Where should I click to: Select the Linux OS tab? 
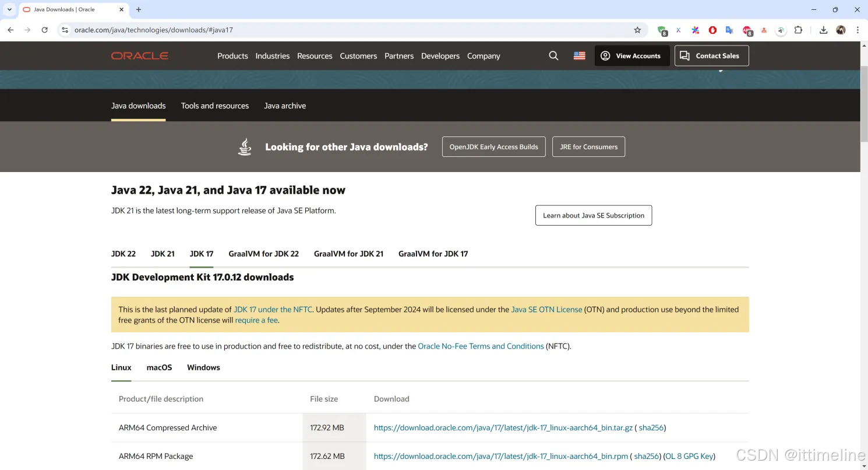121,367
